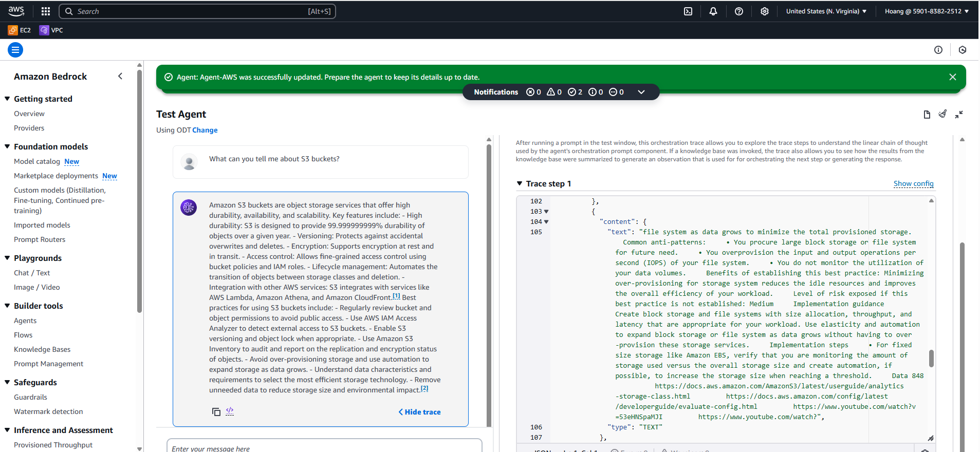Click the agent avatar icon in the response
This screenshot has height=452, width=980.
[x=189, y=208]
